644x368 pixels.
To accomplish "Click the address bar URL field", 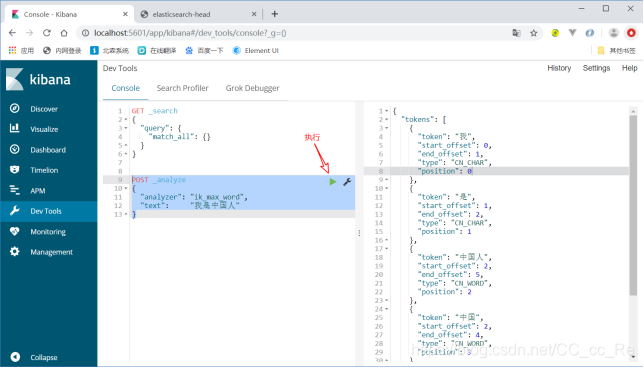I will (288, 33).
